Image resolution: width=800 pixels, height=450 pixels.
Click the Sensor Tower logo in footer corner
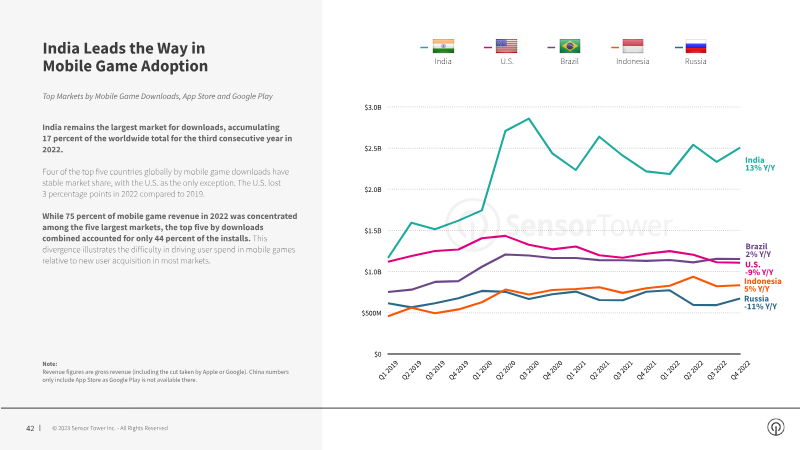776,427
